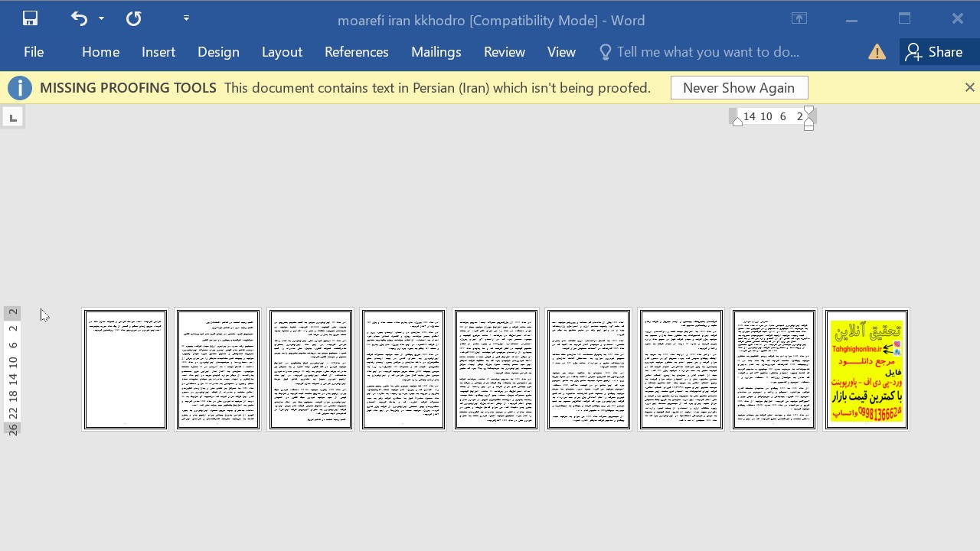Minimize the Word window
This screenshot has width=980, height=551.
(x=851, y=19)
